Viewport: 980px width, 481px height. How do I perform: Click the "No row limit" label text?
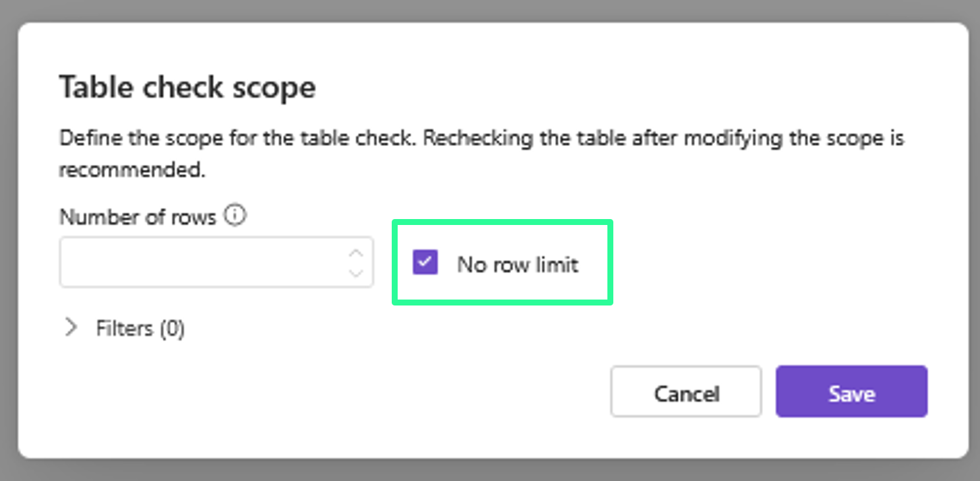[x=518, y=265]
